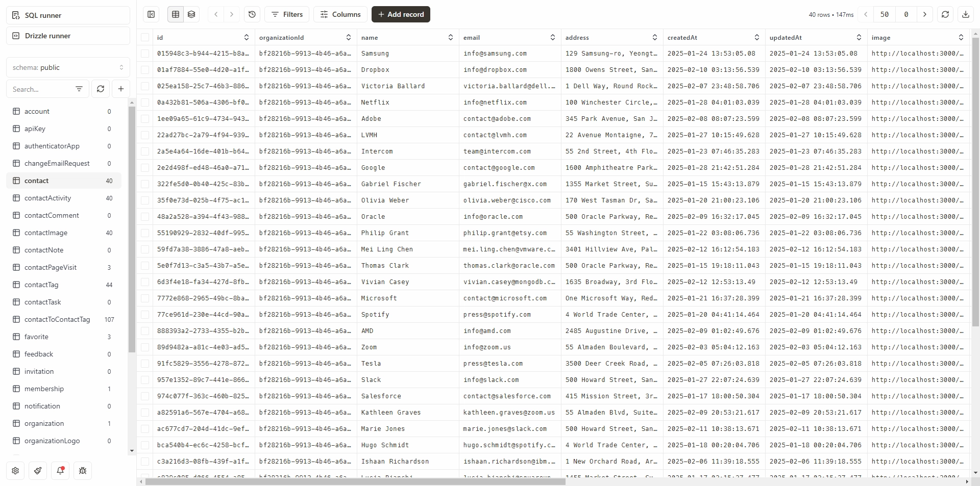Open the settings gear icon at bottom

click(15, 471)
